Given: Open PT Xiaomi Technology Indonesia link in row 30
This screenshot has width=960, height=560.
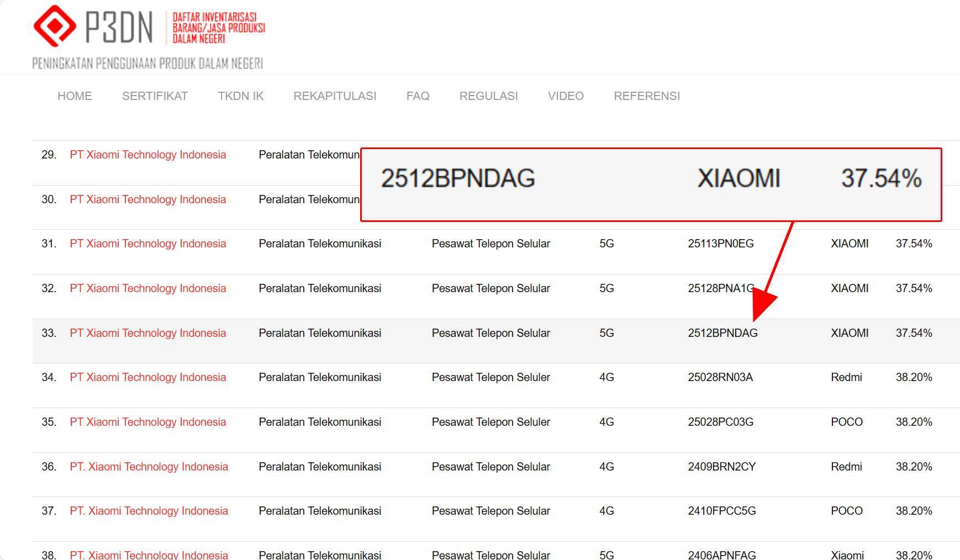Looking at the screenshot, I should coord(148,199).
